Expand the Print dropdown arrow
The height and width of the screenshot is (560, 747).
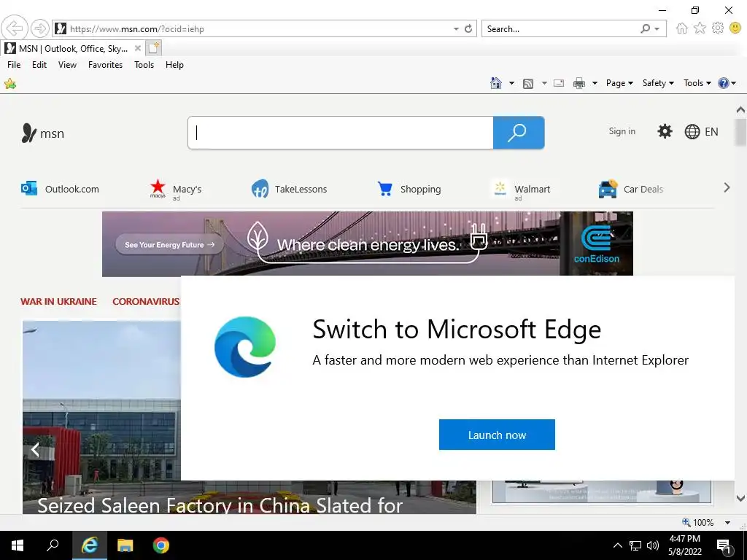point(595,83)
